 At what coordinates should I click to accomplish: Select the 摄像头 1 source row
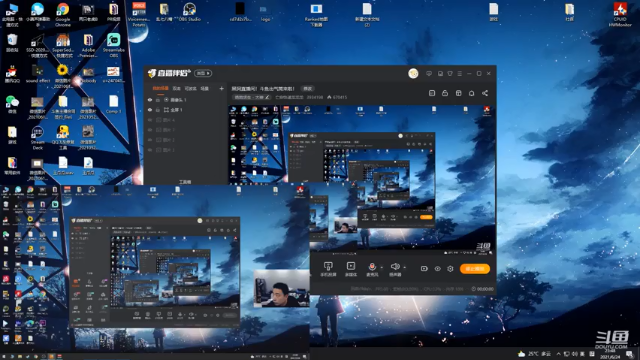[185, 100]
